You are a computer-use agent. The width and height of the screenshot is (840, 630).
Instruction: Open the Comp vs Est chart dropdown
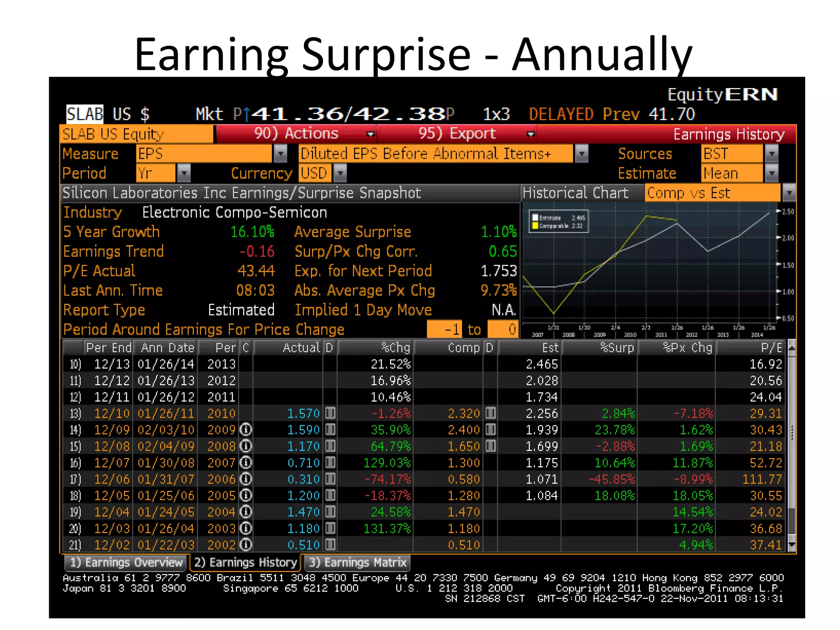click(x=789, y=193)
